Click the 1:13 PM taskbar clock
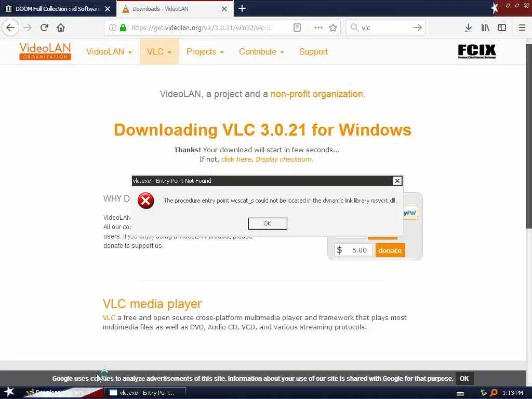532x399 pixels. click(513, 393)
